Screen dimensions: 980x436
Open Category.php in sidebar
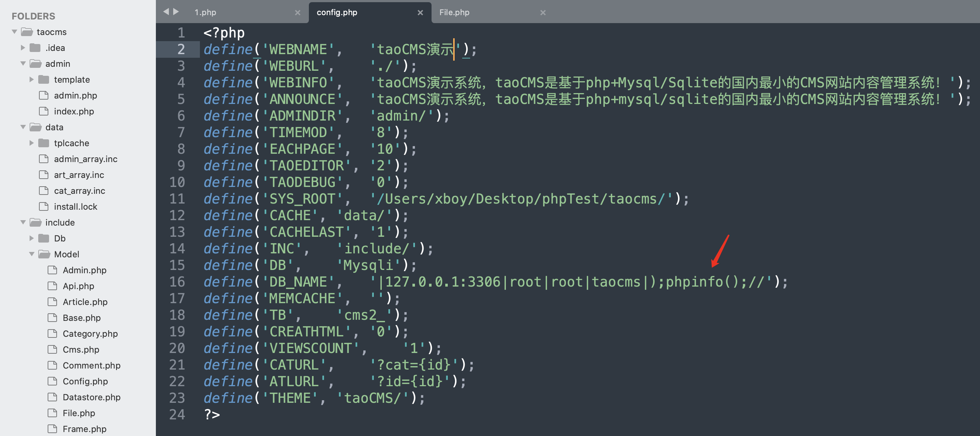(x=90, y=333)
